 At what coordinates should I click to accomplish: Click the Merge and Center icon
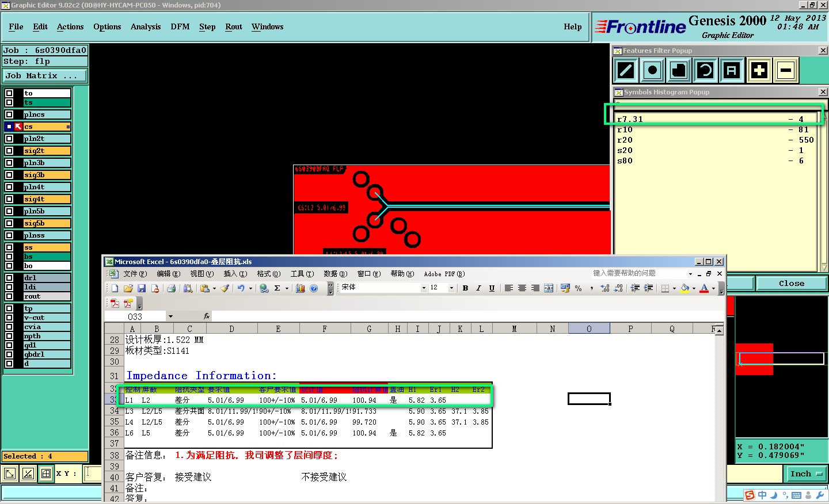pyautogui.click(x=549, y=288)
